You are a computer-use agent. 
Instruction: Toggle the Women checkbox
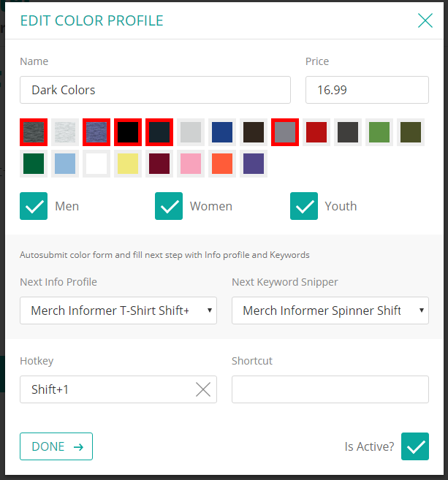(x=169, y=206)
